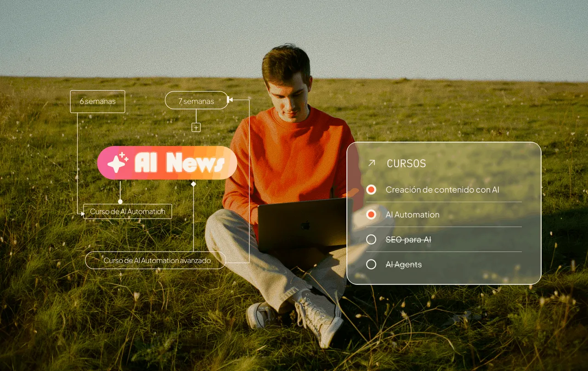Select 'Curso de AI Automation' node

127,211
